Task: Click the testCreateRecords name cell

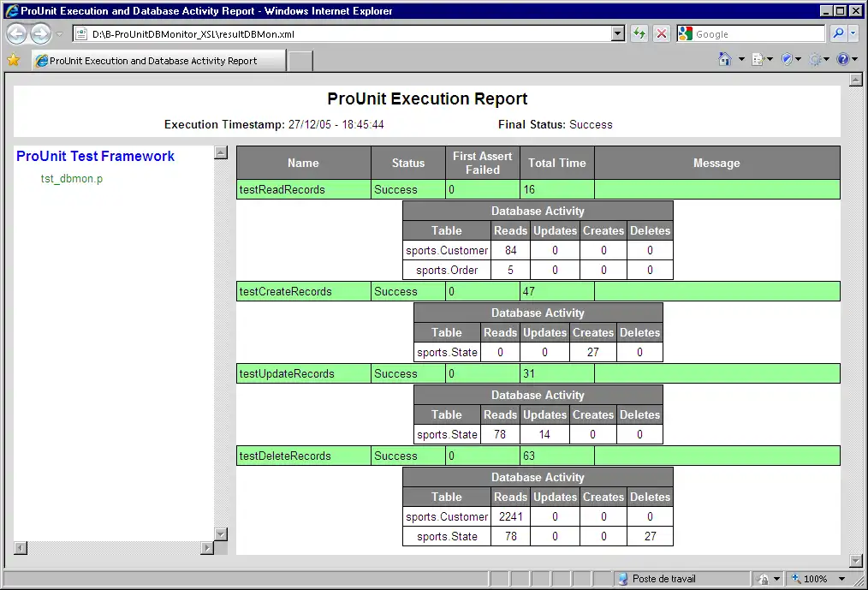Action: pos(303,291)
